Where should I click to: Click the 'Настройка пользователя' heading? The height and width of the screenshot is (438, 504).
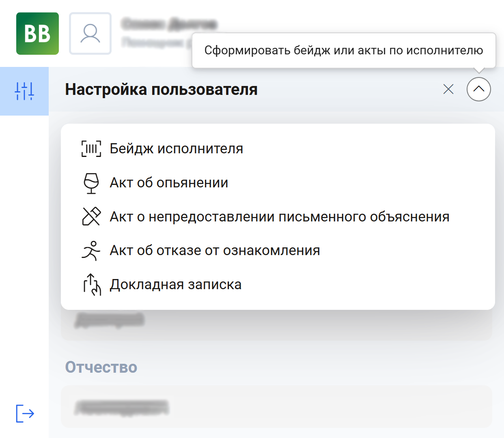coord(162,90)
